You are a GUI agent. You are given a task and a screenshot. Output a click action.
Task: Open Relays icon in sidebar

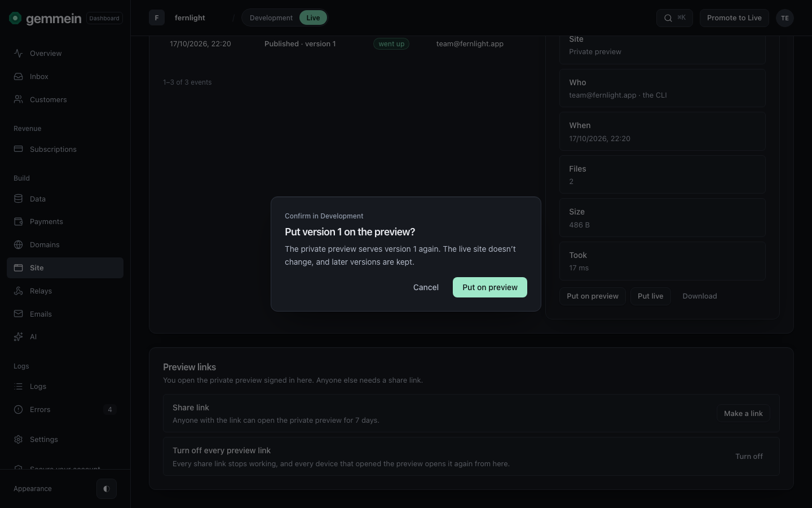pos(19,291)
